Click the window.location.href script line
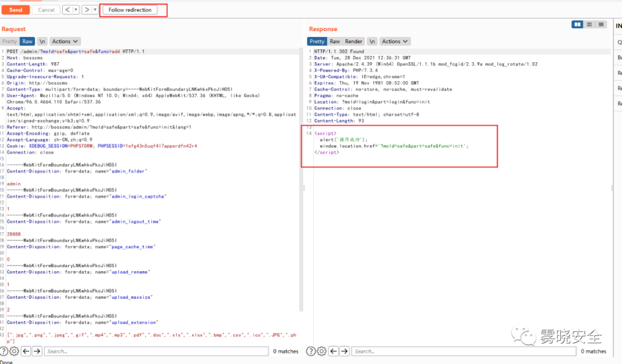The height and width of the screenshot is (364, 622). (x=394, y=146)
